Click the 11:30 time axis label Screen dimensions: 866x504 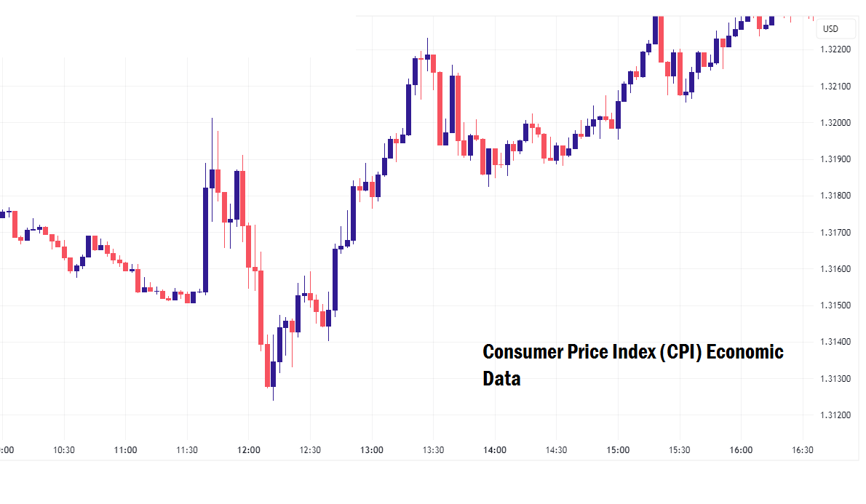[187, 450]
